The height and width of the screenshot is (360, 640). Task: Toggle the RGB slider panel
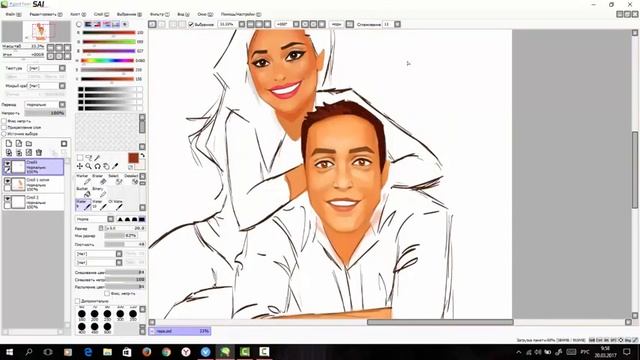click(88, 24)
